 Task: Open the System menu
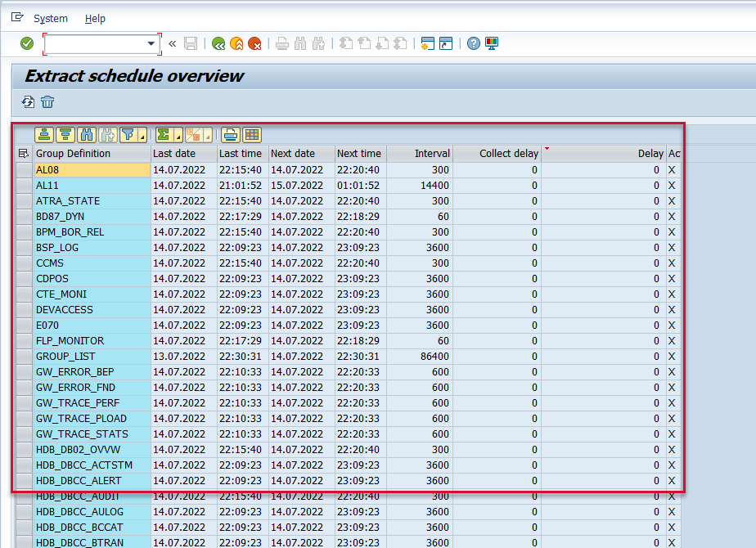pos(51,18)
